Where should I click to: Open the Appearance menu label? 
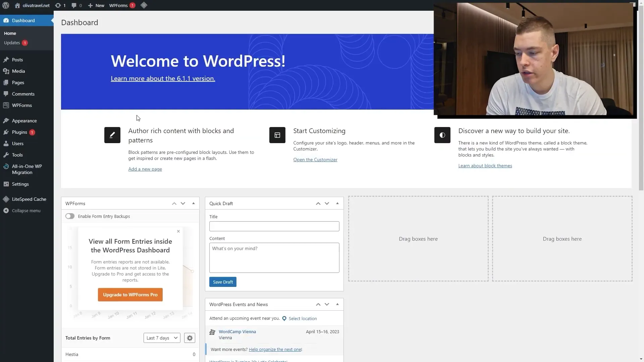pyautogui.click(x=24, y=121)
